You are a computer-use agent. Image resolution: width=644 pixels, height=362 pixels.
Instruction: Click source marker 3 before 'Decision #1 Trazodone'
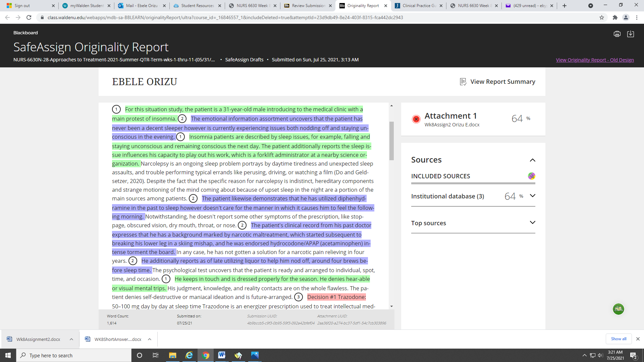click(299, 297)
